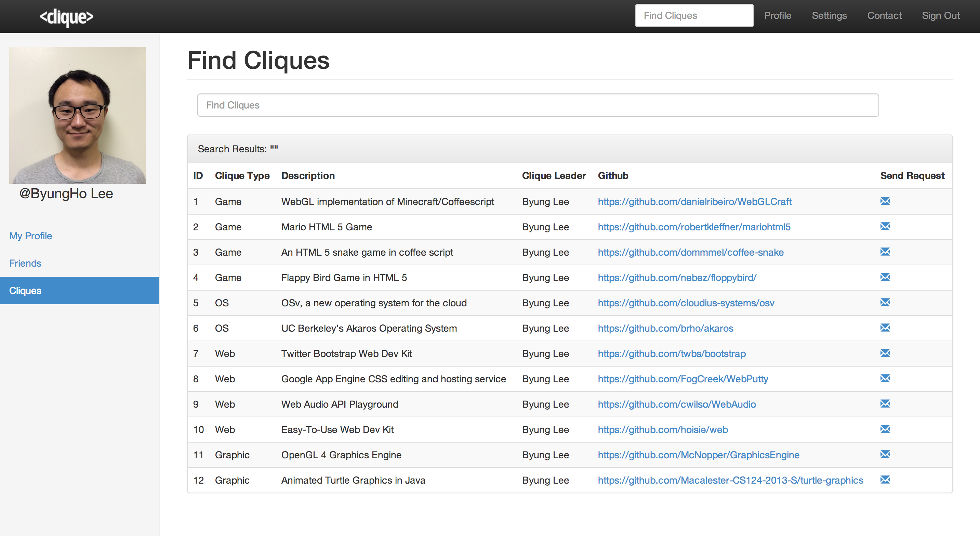Focus the main Find Cliques search field
Image resolution: width=980 pixels, height=536 pixels.
538,105
